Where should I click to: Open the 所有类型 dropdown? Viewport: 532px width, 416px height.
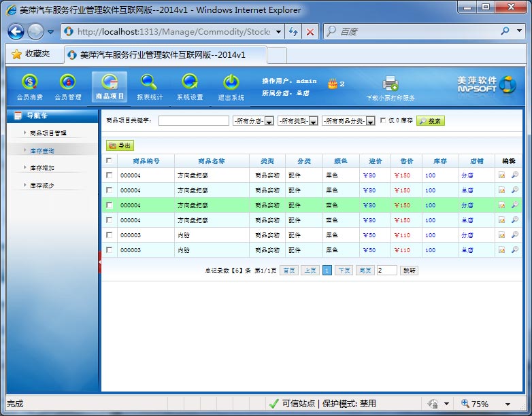[x=314, y=121]
